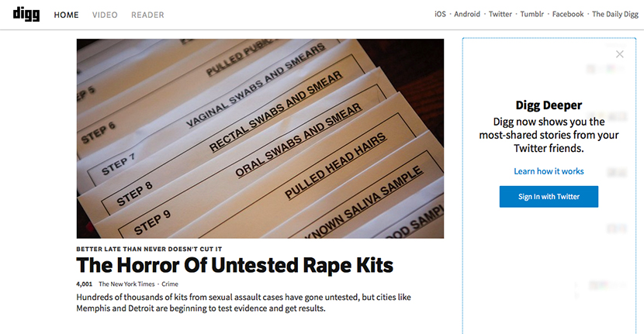This screenshot has width=644, height=334.
Task: Close the Digg Deeper panel
Action: (x=619, y=54)
